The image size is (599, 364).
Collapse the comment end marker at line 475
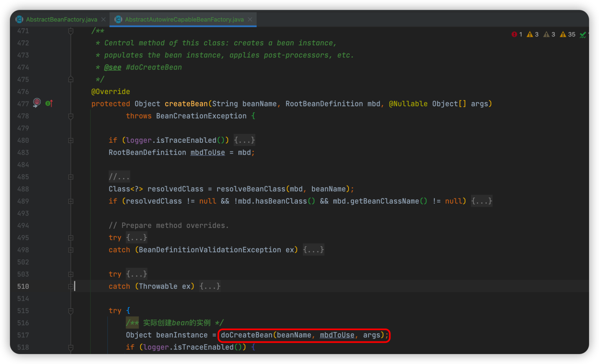coord(71,79)
